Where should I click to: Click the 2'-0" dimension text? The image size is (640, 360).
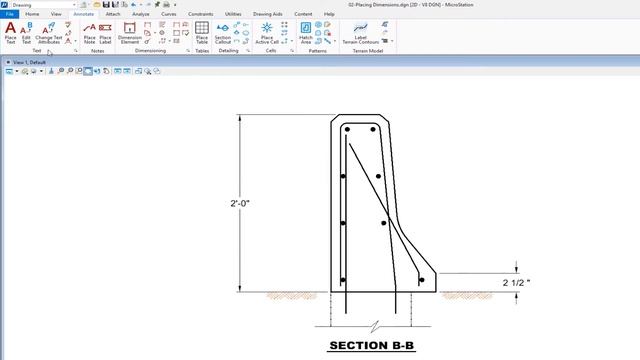click(240, 203)
